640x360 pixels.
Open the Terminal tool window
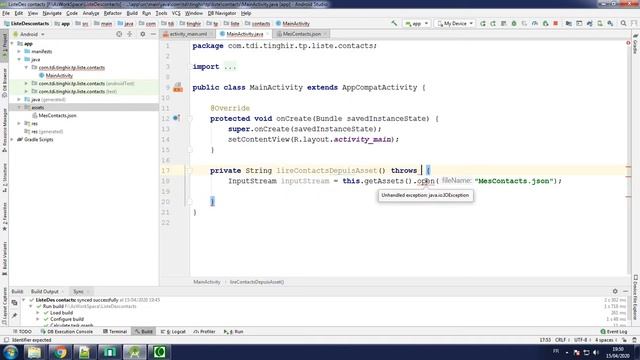pos(115,331)
